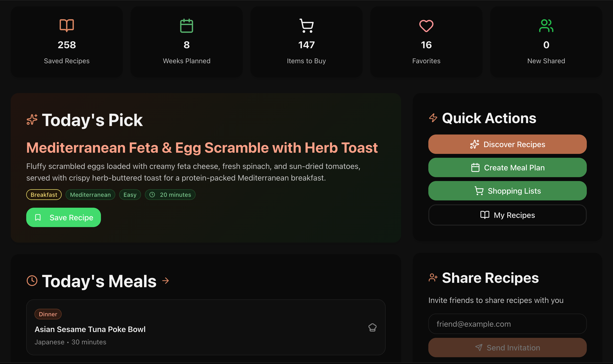The width and height of the screenshot is (613, 364).
Task: Open Today's Meals via the arrow
Action: (x=165, y=281)
